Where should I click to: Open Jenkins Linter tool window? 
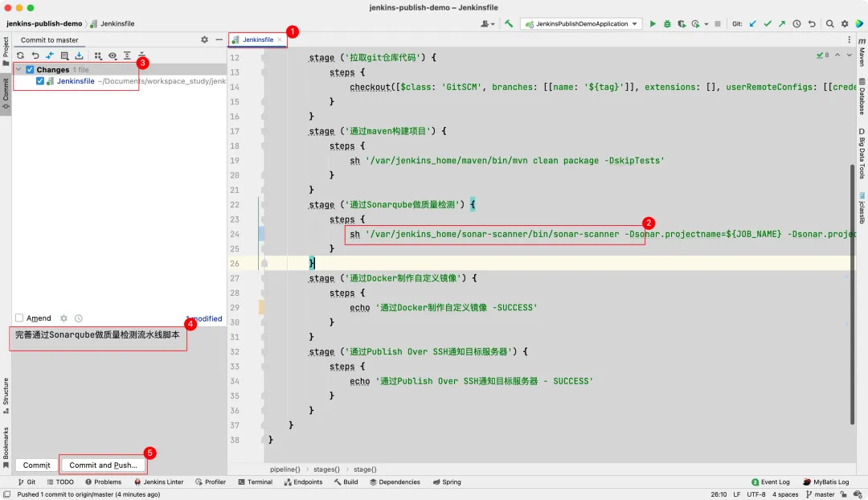coord(159,482)
